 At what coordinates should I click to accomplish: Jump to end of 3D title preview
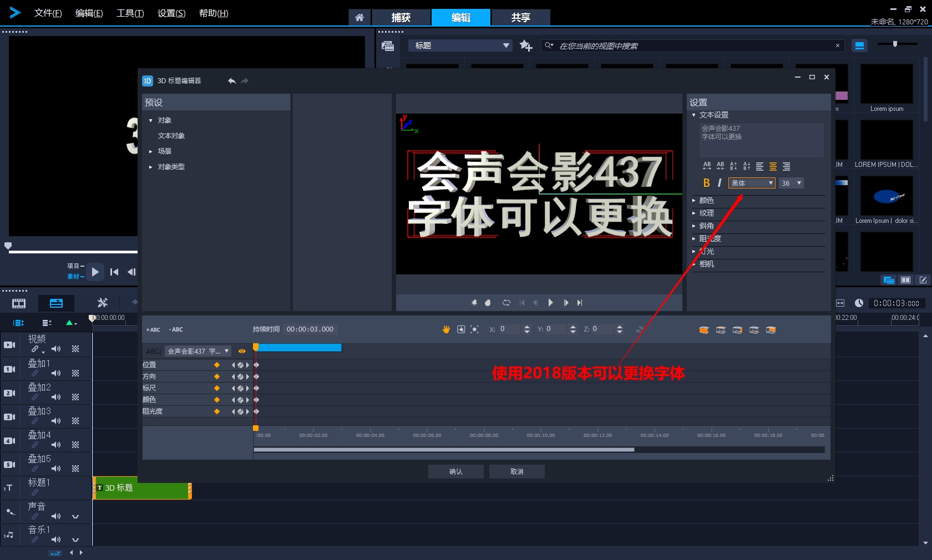pos(580,303)
